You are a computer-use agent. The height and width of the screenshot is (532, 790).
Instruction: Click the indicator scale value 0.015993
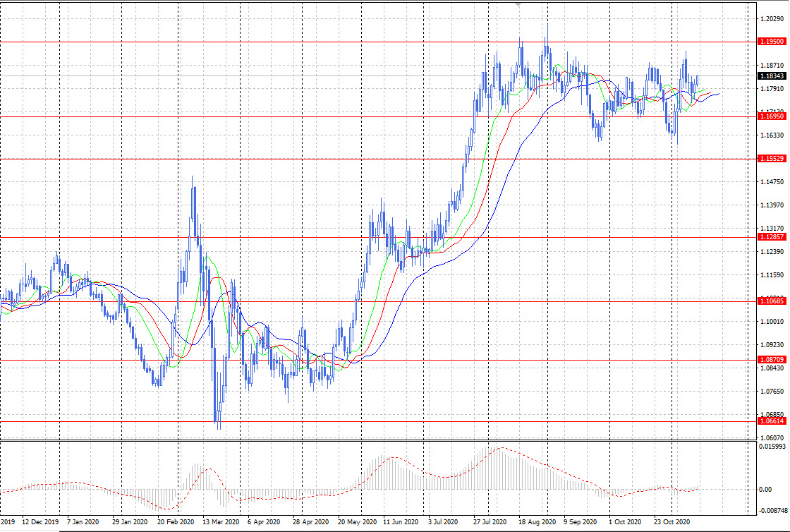[x=772, y=447]
